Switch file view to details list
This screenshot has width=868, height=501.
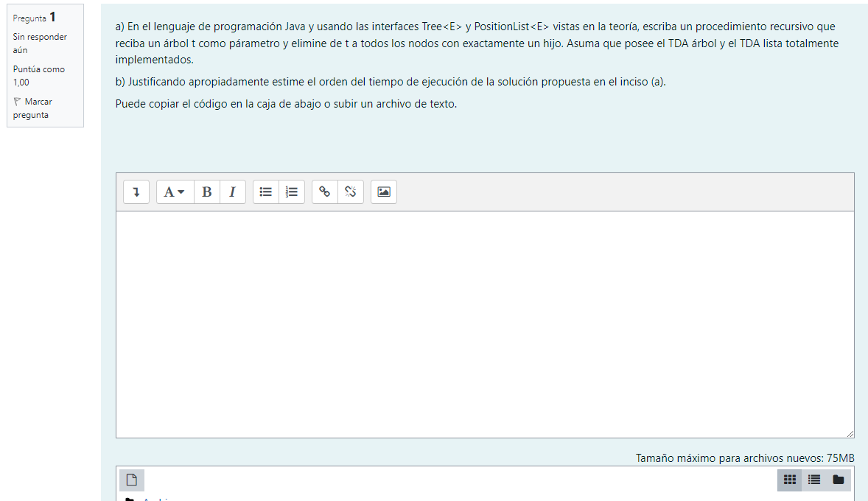coord(814,480)
